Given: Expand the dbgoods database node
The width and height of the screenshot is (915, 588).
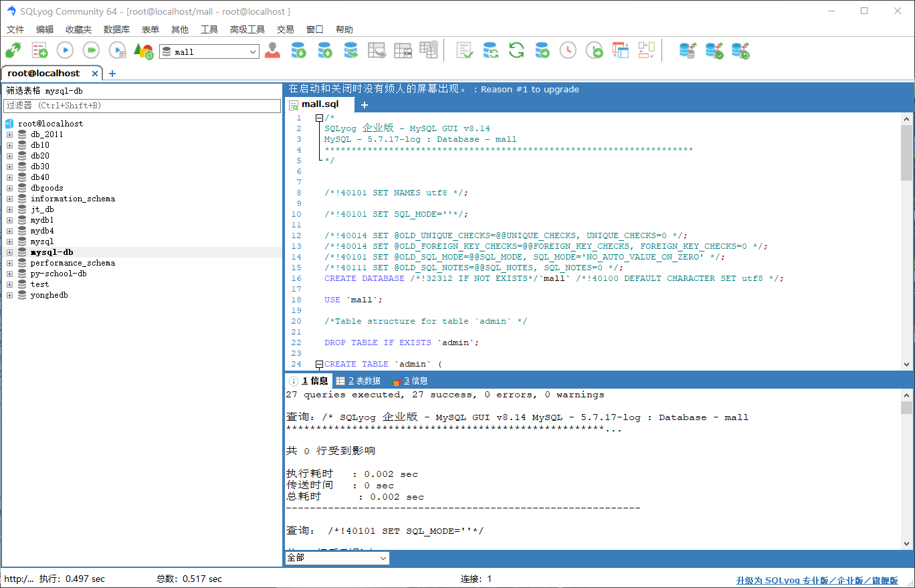Looking at the screenshot, I should 9,188.
